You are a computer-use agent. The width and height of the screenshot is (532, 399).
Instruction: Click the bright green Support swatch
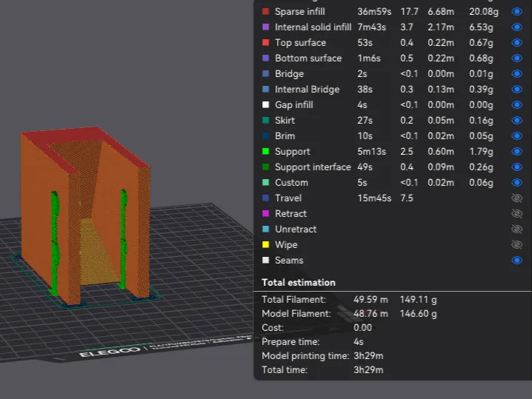(266, 151)
